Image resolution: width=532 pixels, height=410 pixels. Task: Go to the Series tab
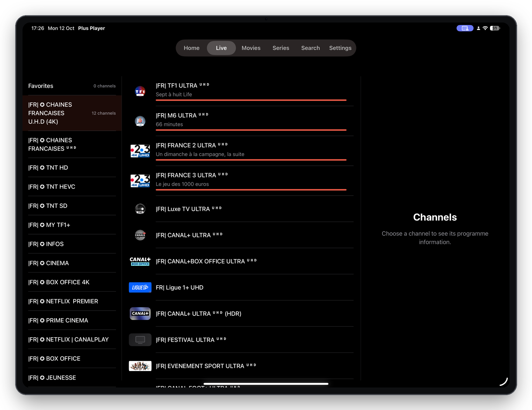pyautogui.click(x=281, y=48)
